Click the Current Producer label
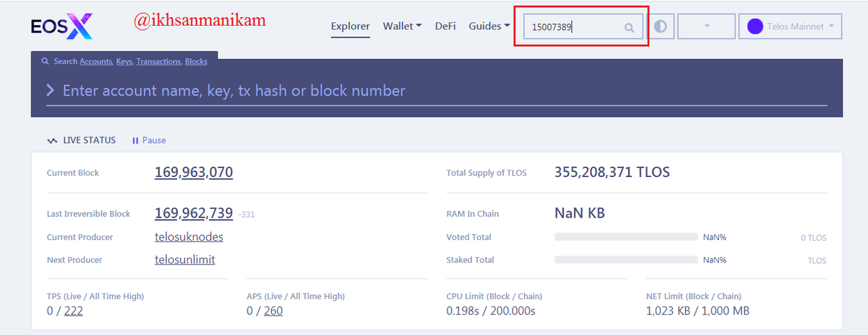 (80, 237)
